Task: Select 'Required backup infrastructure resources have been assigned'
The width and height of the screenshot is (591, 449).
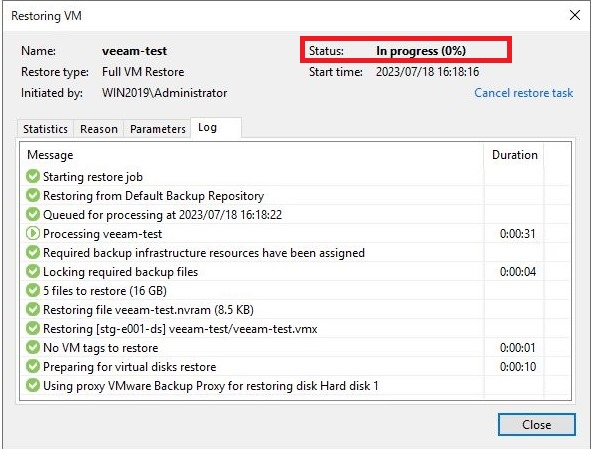Action: pos(295,252)
